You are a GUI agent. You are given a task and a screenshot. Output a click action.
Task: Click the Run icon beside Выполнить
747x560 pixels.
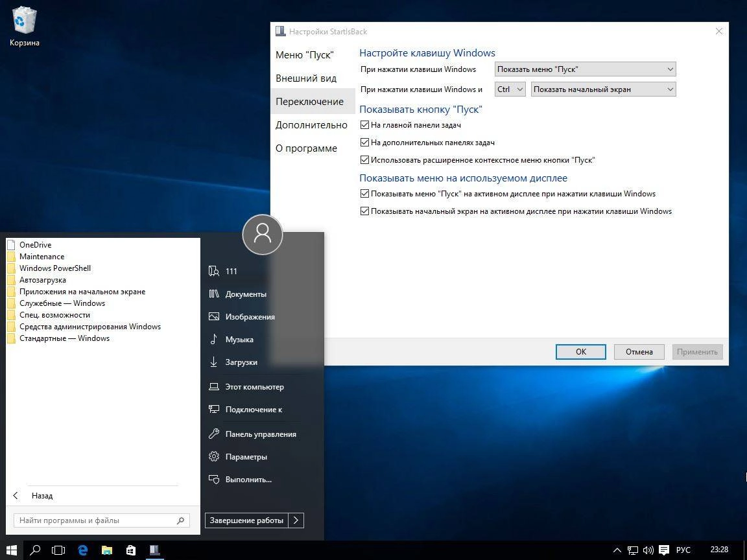[x=214, y=479]
